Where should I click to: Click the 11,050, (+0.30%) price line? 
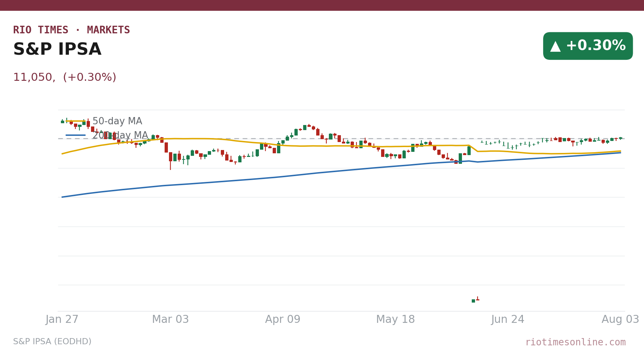[65, 78]
